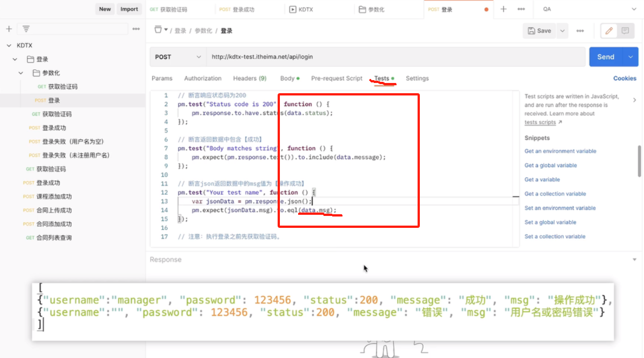Collapse the KDTX collection

pyautogui.click(x=9, y=45)
